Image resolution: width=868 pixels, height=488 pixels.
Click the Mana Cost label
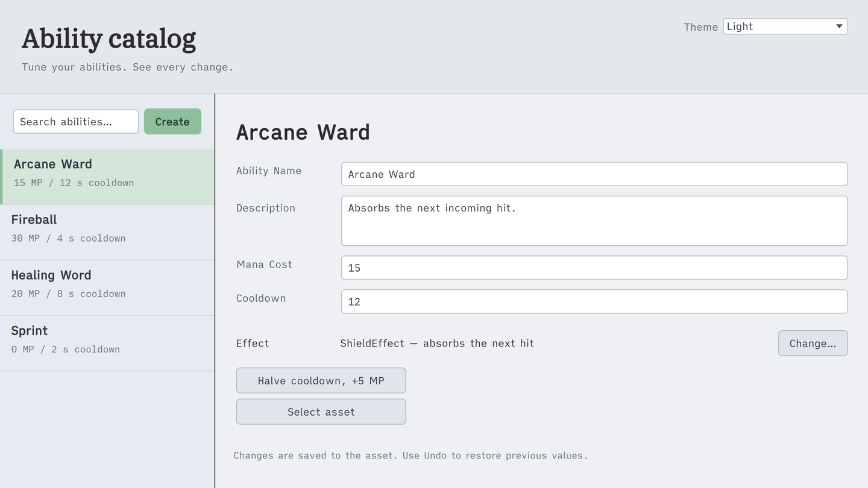[x=264, y=264]
